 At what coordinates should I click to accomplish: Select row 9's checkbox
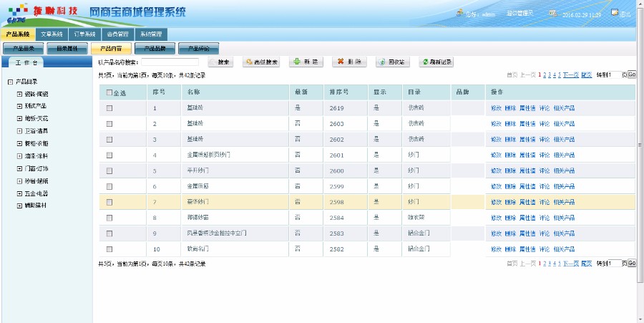coord(109,233)
